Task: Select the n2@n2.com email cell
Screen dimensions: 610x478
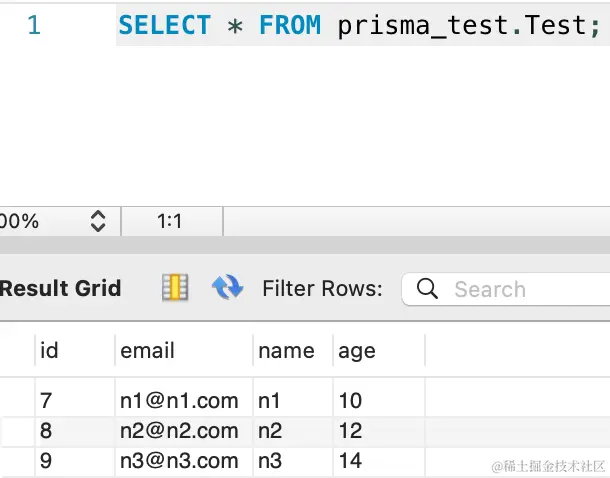Action: [x=184, y=431]
